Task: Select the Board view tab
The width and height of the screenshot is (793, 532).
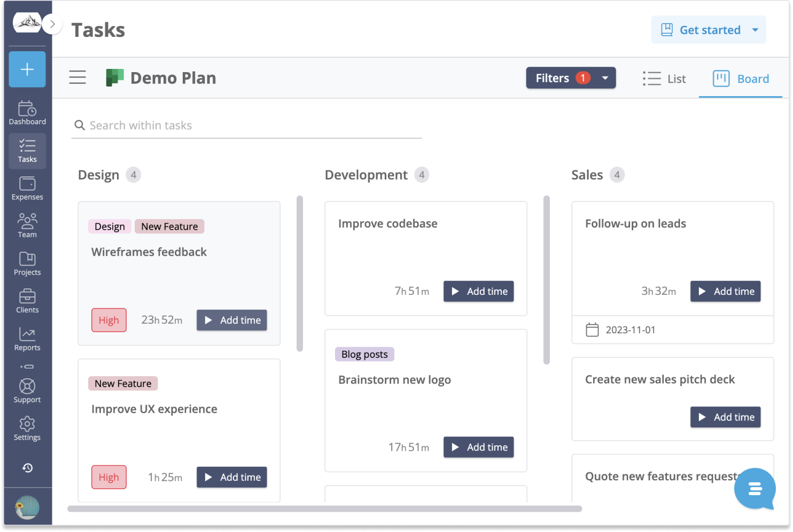Action: coord(741,79)
